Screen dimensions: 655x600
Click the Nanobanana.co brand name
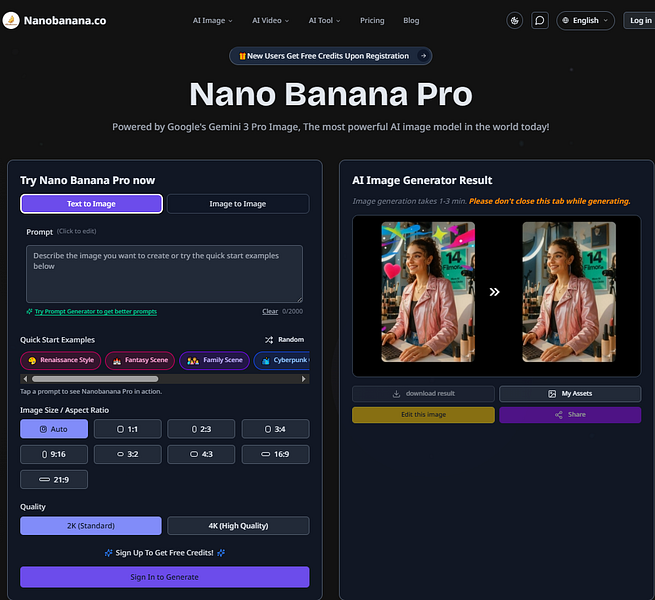tap(65, 20)
